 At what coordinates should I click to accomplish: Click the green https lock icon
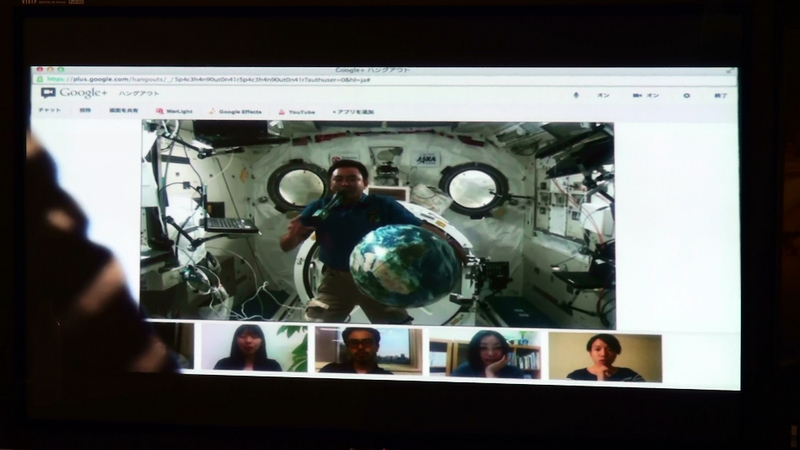(x=39, y=79)
